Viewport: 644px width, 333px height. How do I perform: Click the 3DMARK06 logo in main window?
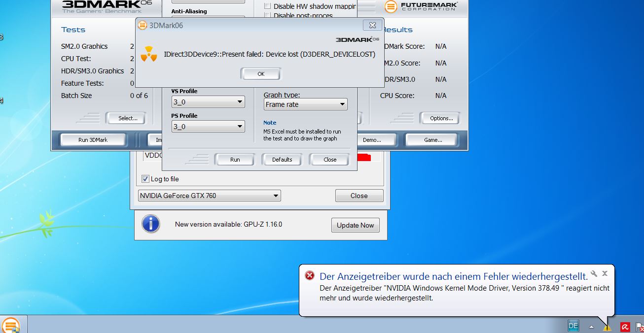[107, 6]
